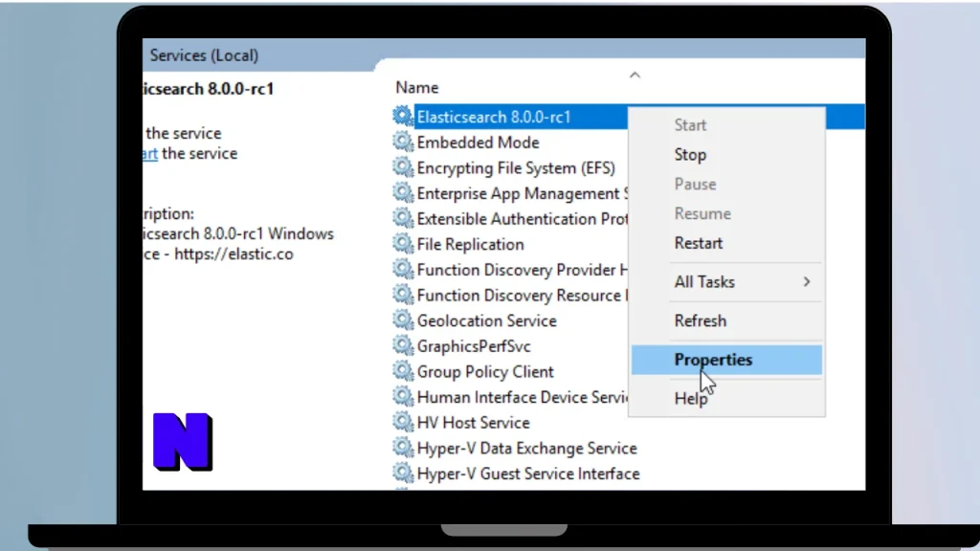Click gear icon for Hyper-V Data Exchange Service
The image size is (980, 551).
(403, 448)
